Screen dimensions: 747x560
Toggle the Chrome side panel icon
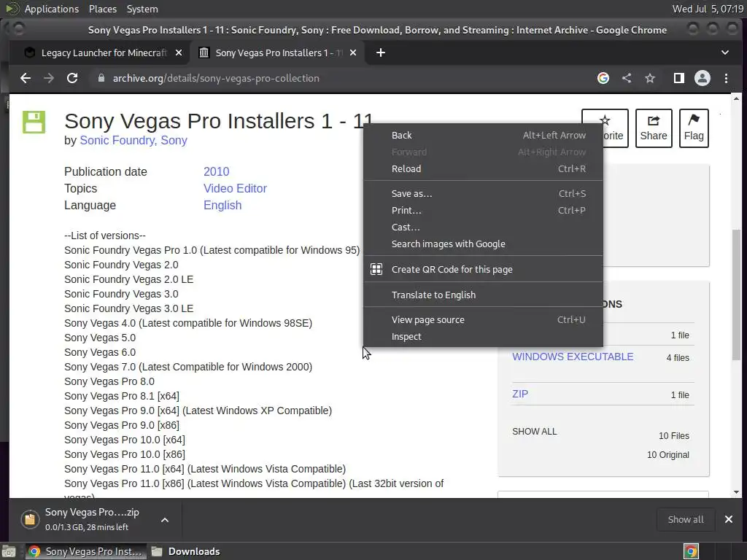pos(679,78)
